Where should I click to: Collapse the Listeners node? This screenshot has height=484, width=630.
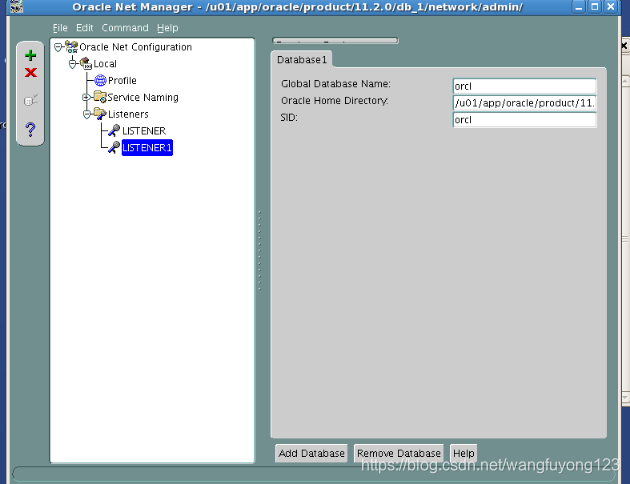87,114
